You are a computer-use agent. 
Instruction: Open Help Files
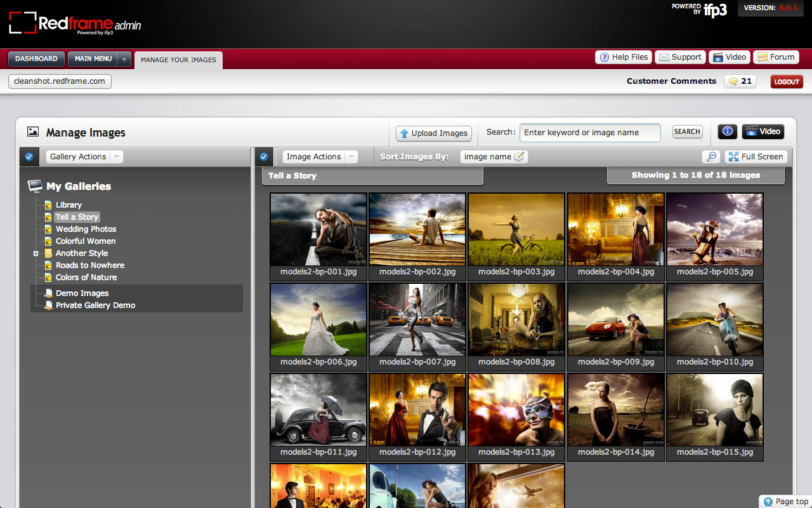coord(624,57)
